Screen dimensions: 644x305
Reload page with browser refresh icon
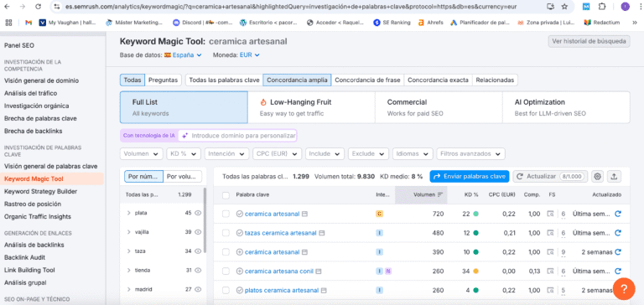(x=39, y=7)
